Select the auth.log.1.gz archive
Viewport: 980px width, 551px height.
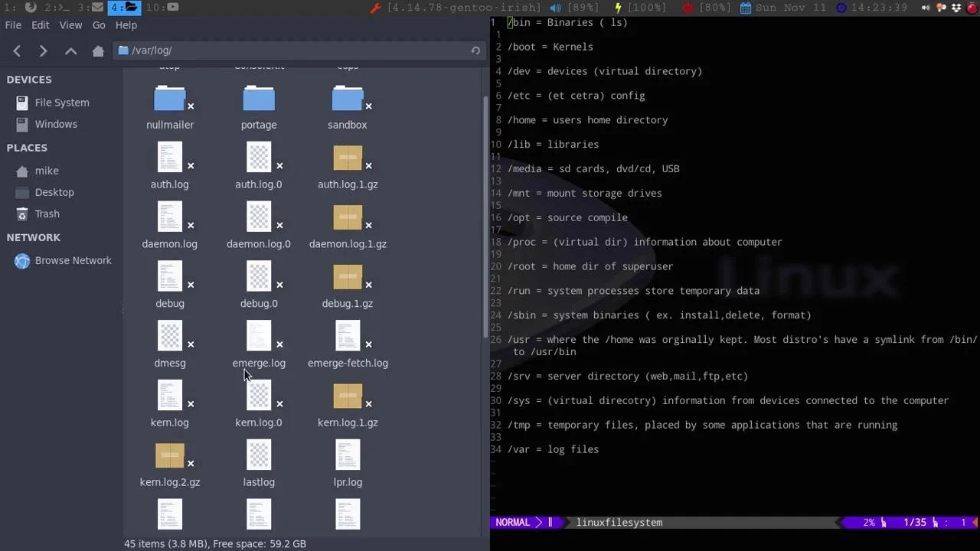(348, 166)
